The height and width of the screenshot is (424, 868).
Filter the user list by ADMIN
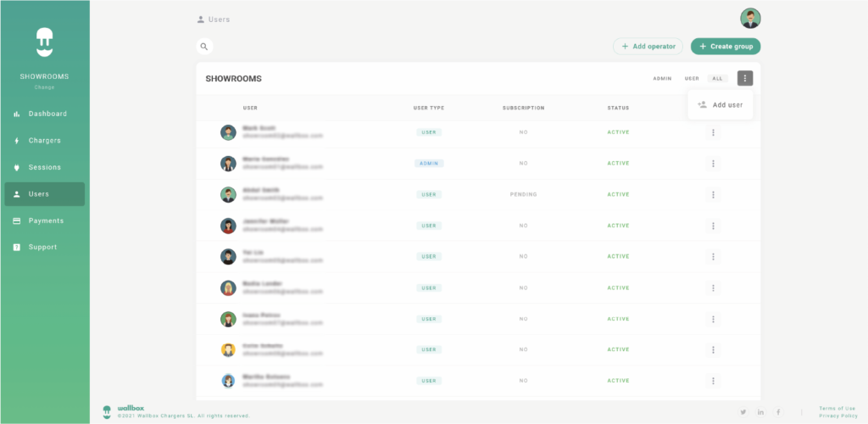[662, 79]
